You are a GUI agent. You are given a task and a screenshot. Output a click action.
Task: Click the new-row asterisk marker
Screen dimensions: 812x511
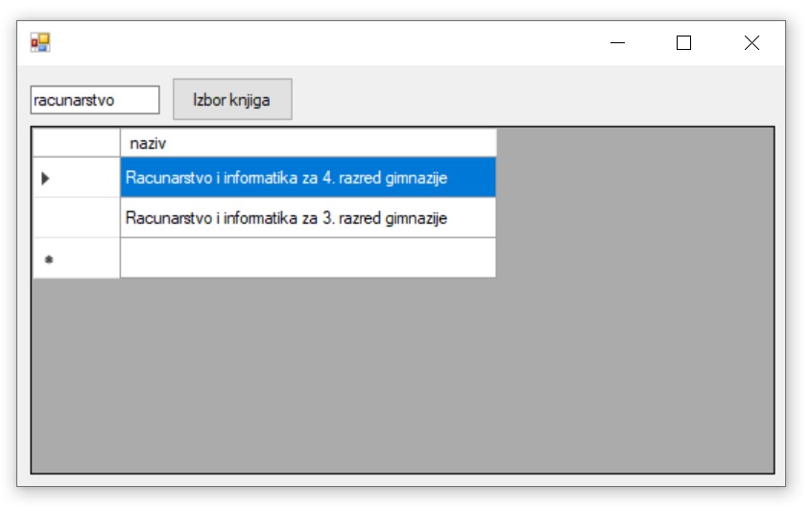pos(48,258)
